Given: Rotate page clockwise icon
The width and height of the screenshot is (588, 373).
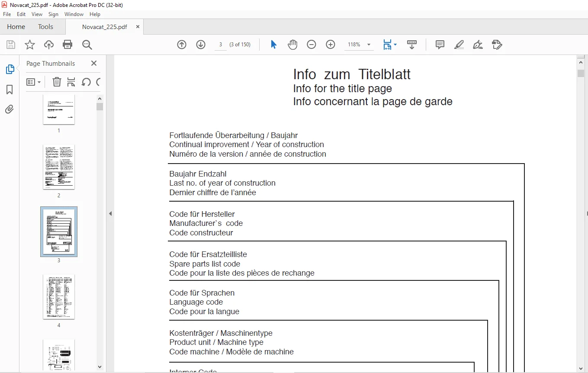Looking at the screenshot, I should tap(98, 82).
